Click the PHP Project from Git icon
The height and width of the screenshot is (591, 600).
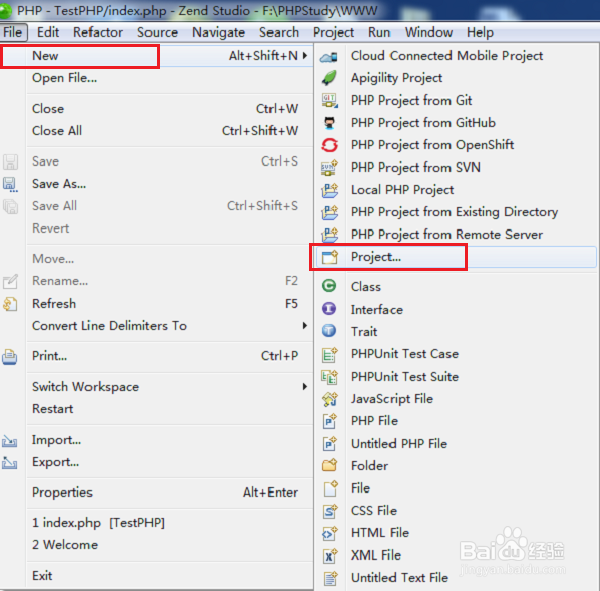(329, 100)
